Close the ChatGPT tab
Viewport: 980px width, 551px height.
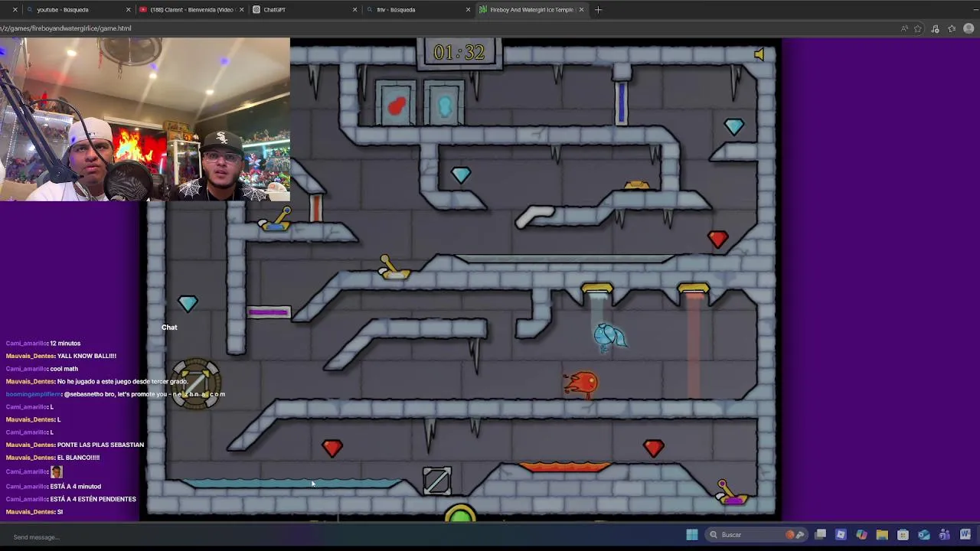tap(354, 9)
